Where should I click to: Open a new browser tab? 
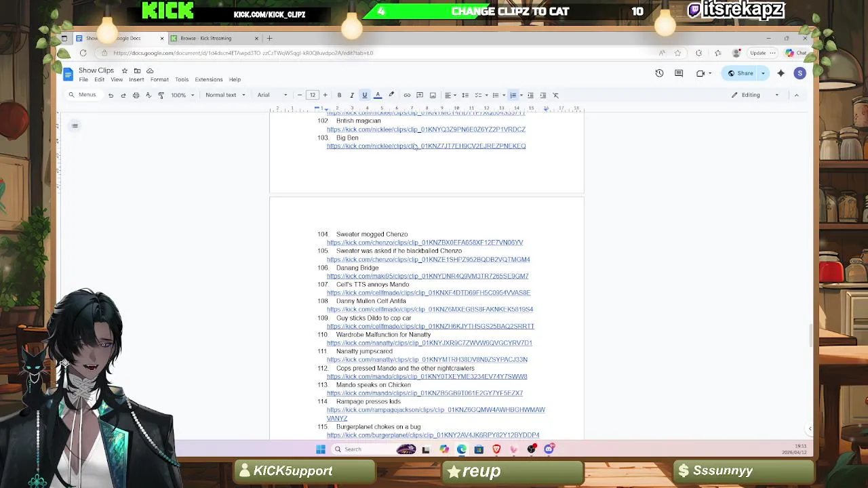coord(269,38)
